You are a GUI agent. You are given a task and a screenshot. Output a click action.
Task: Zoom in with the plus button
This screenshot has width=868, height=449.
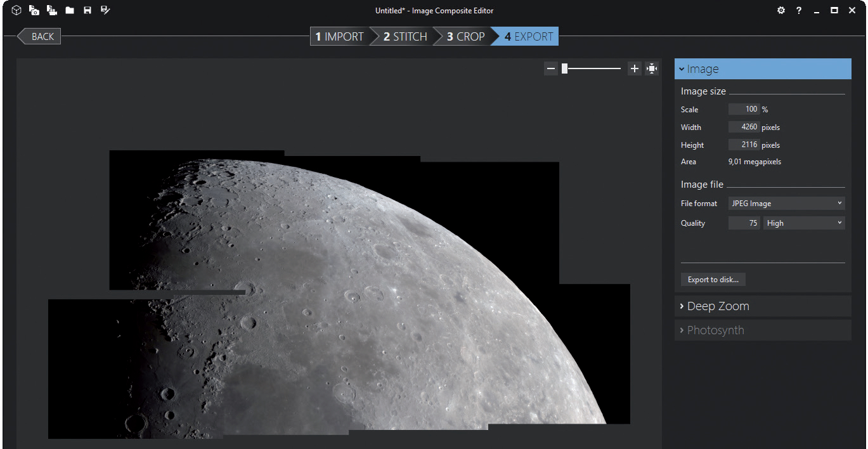tap(634, 68)
